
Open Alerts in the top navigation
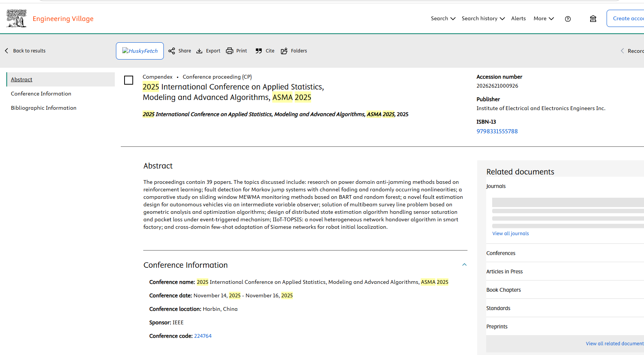[518, 18]
